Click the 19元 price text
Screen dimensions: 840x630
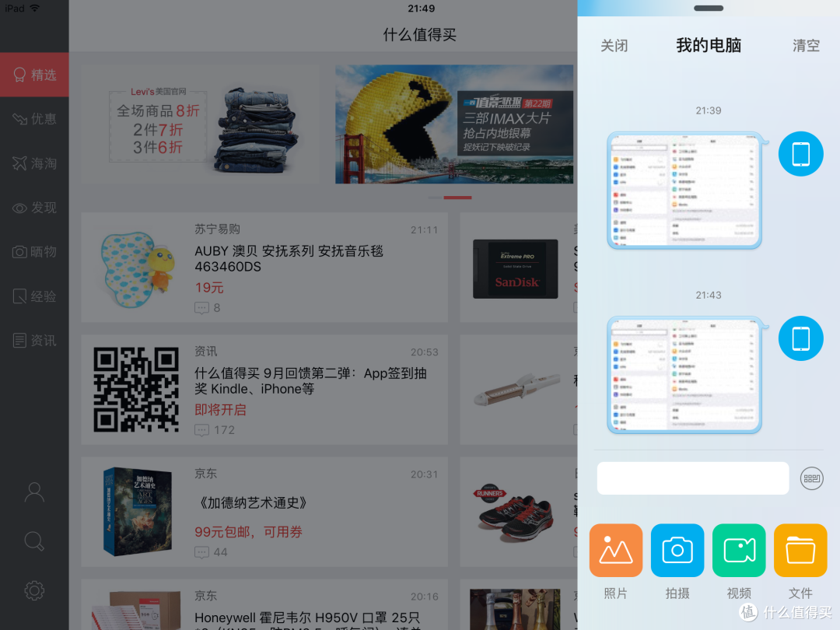click(209, 288)
